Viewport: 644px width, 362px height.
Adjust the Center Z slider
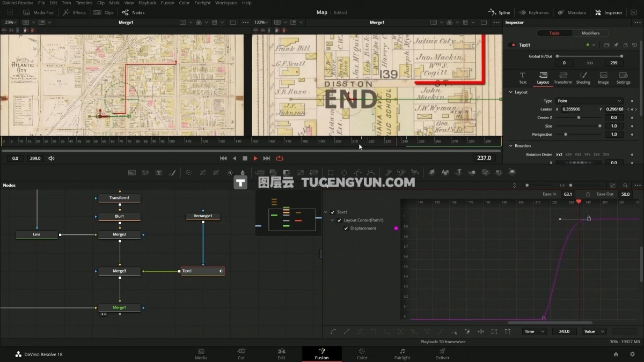tap(580, 117)
